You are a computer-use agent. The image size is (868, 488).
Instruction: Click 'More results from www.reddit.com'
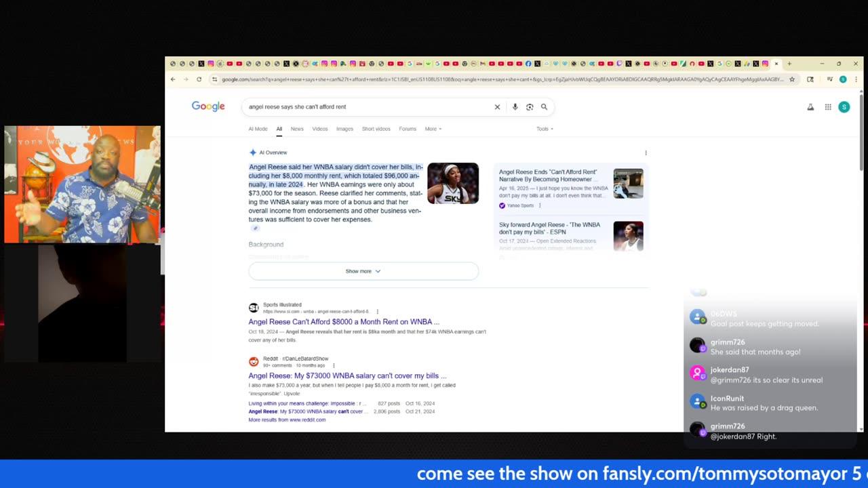(x=287, y=420)
